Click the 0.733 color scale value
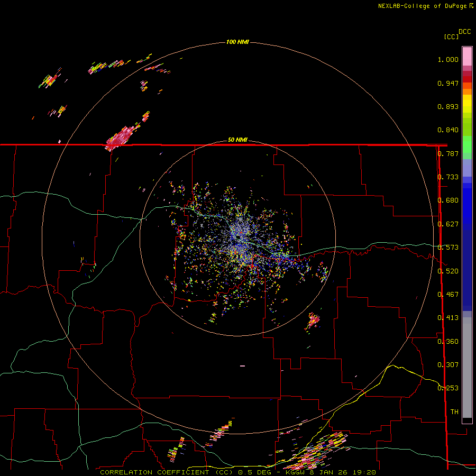Screen dimensions: 476x476 [x=448, y=177]
